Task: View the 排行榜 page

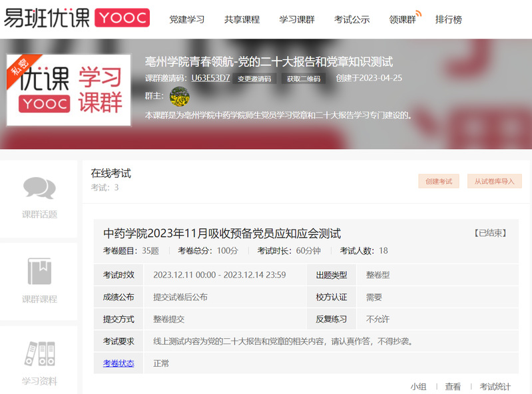Action: click(449, 20)
